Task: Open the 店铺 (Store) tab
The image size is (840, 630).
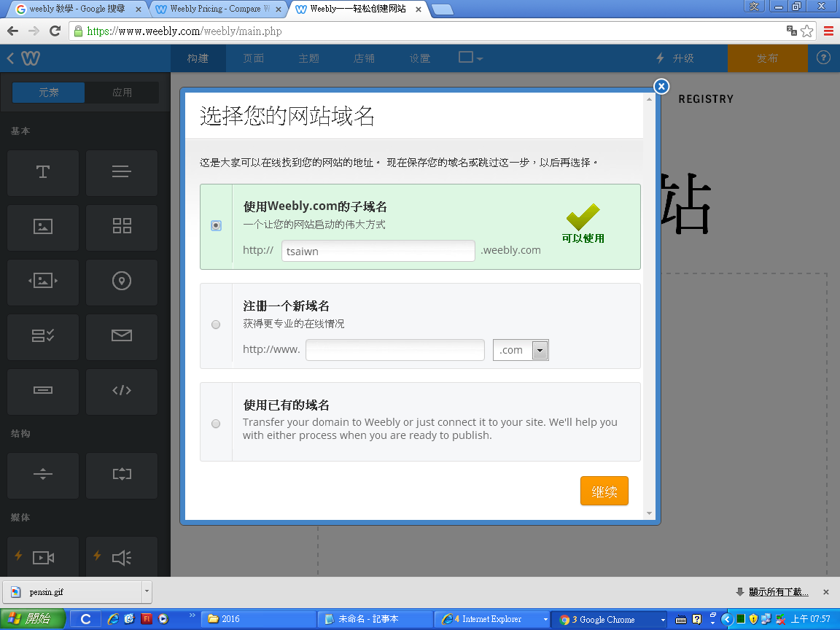Action: 365,58
